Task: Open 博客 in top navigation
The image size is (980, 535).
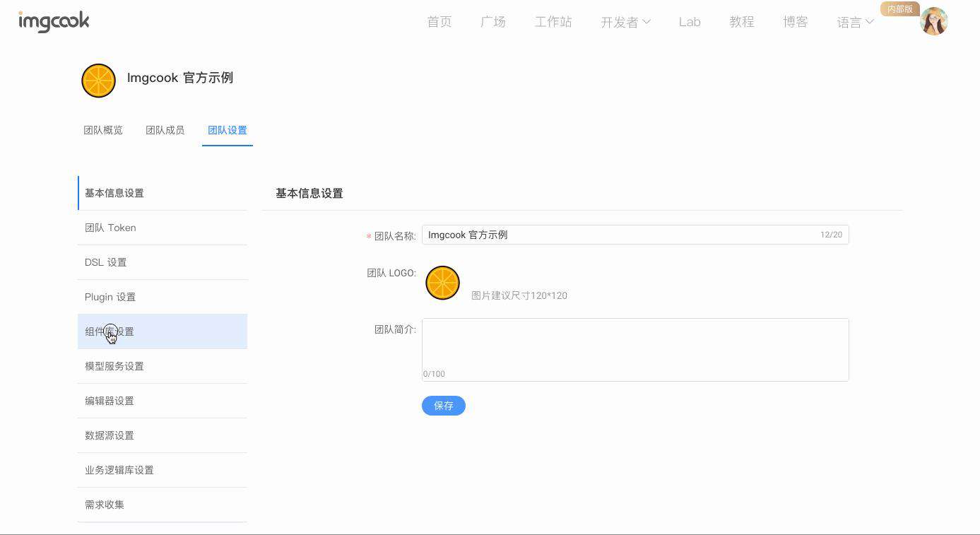Action: (796, 22)
